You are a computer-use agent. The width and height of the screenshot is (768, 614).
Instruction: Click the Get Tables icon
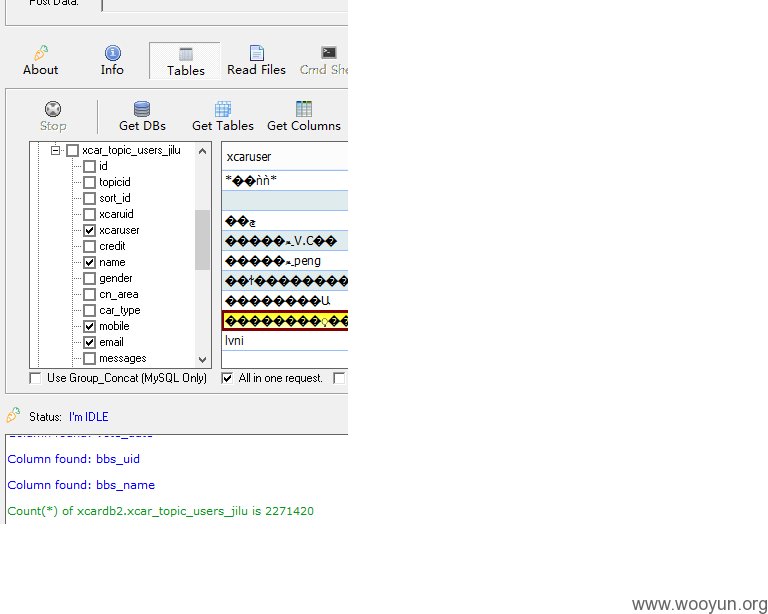pos(223,109)
